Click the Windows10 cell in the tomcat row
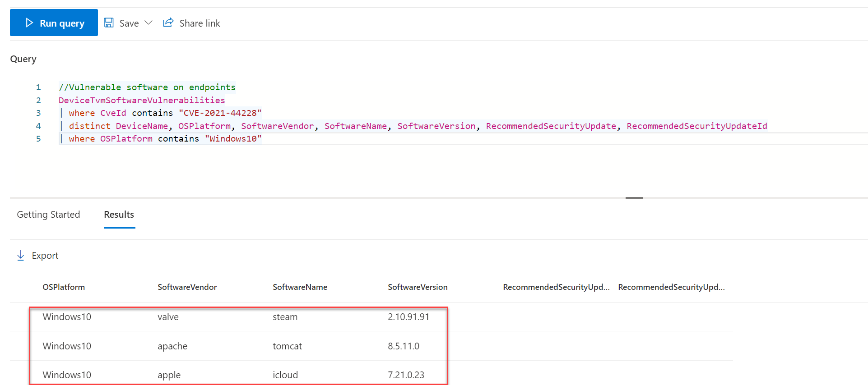Screen dimensions: 868x385 click(x=67, y=346)
